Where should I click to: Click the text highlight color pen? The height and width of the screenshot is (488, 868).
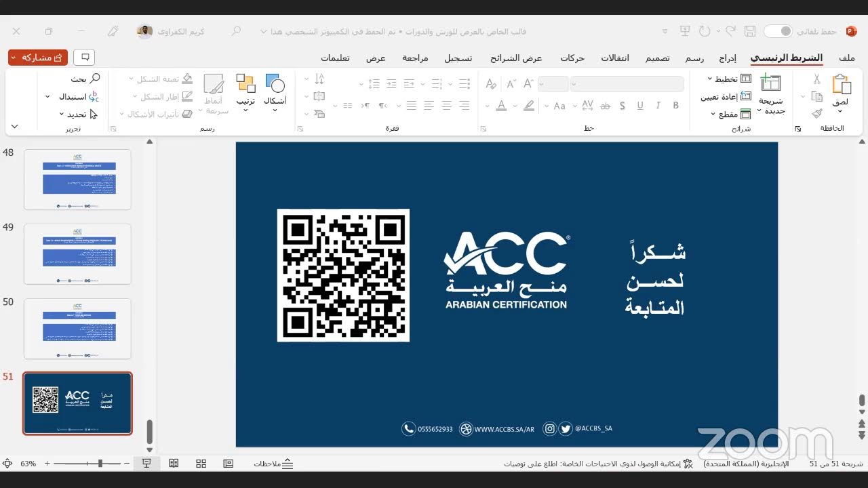click(529, 106)
